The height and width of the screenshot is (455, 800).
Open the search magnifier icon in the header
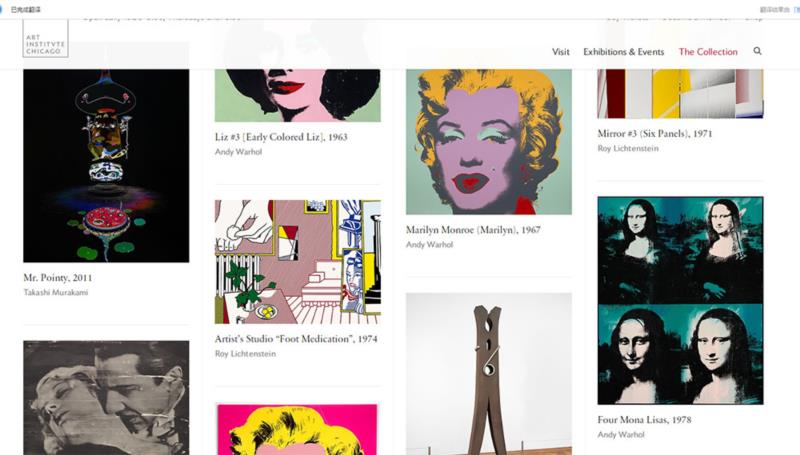coord(757,51)
